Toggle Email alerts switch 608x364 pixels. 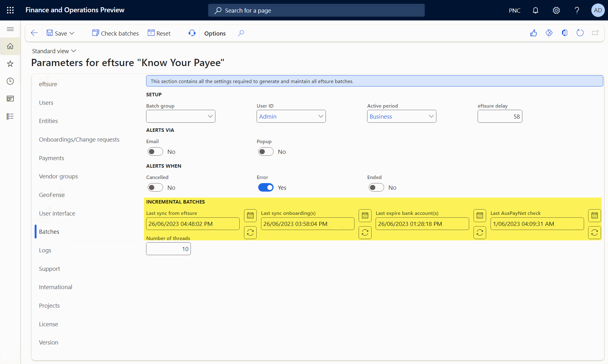click(x=155, y=152)
